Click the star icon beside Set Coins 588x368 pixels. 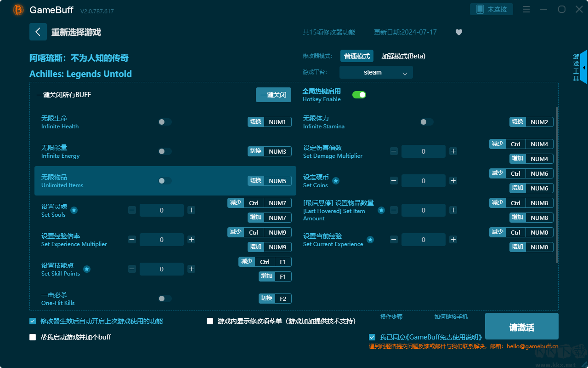tap(336, 181)
